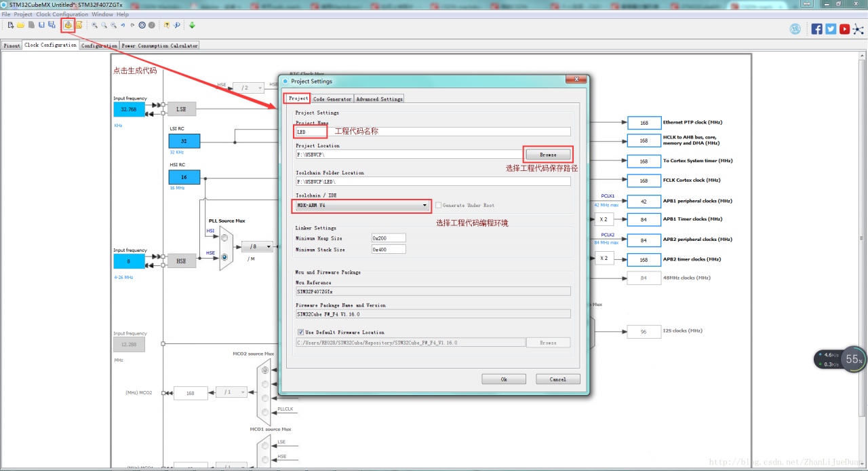Open the Project menu in the menu bar
Image resolution: width=868 pixels, height=471 pixels.
coord(23,14)
